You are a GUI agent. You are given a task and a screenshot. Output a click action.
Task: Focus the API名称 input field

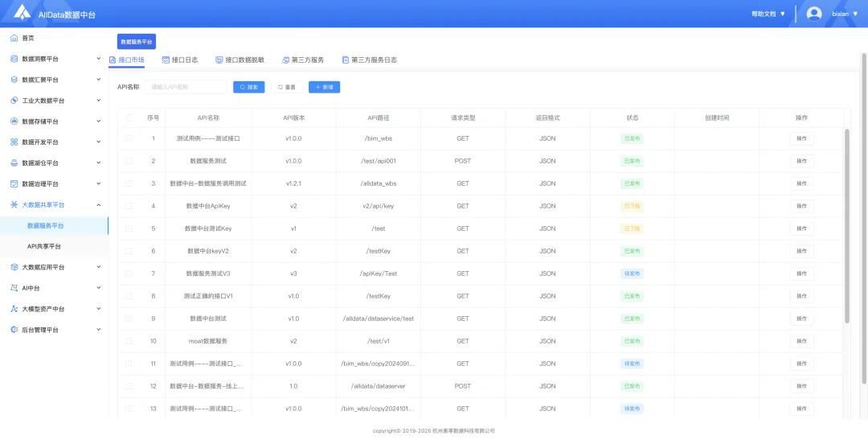[x=186, y=87]
